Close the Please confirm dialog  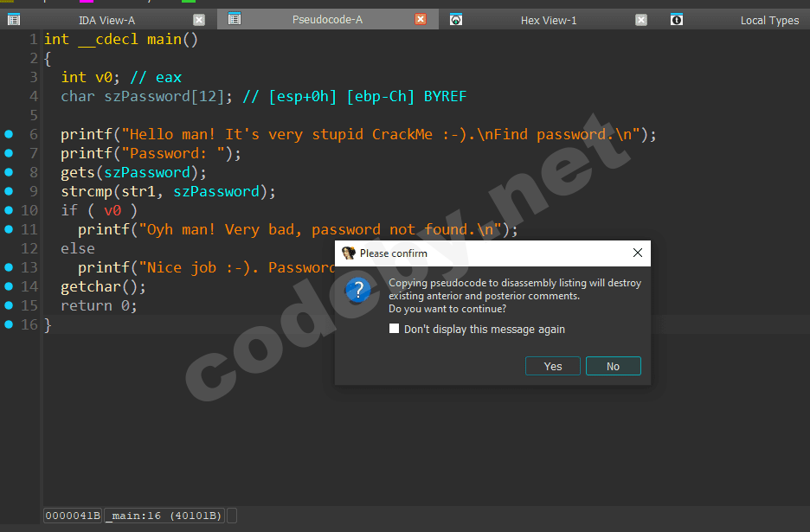638,253
